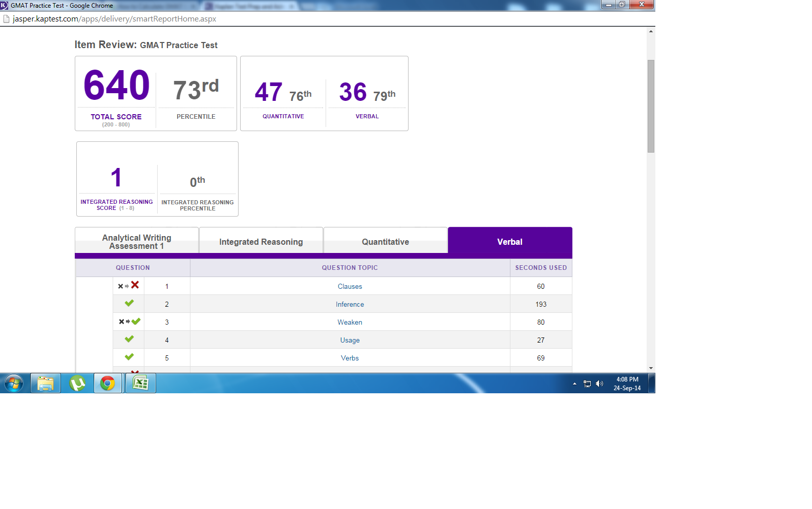
Task: Click the green checkmark for question 4
Action: 129,339
